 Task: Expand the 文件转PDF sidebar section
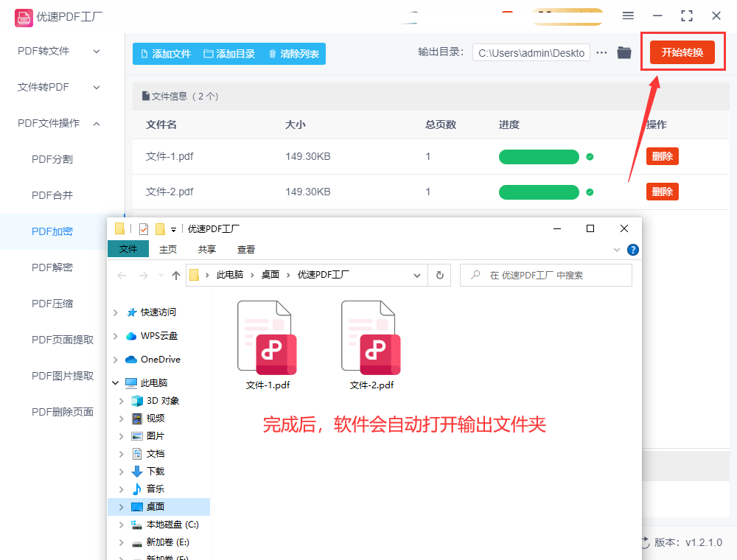click(x=59, y=88)
